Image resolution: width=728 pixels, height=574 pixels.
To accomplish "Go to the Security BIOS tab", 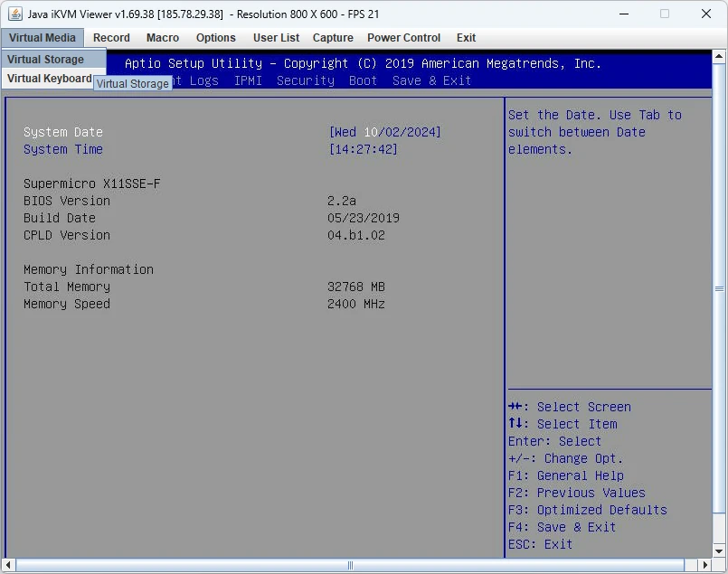I will point(306,80).
